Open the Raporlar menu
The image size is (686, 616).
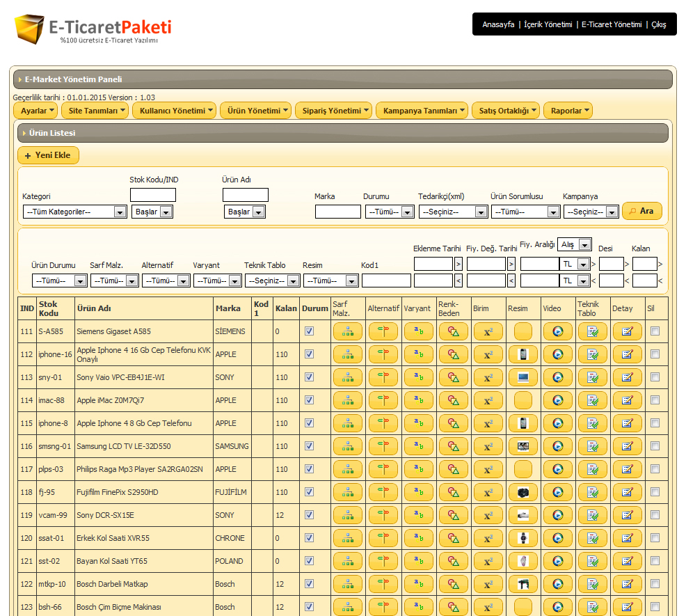pos(567,111)
